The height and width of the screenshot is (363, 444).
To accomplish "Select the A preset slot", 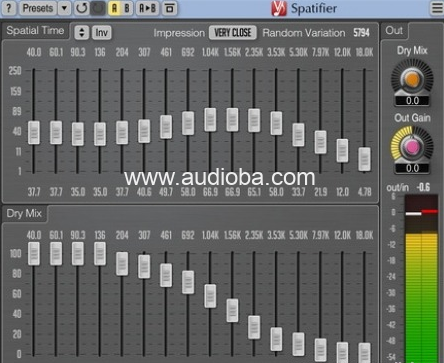I will click(x=114, y=8).
